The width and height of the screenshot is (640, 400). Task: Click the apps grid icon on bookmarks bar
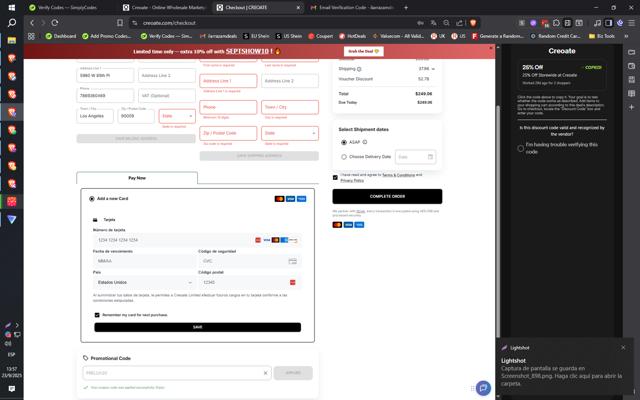31,36
